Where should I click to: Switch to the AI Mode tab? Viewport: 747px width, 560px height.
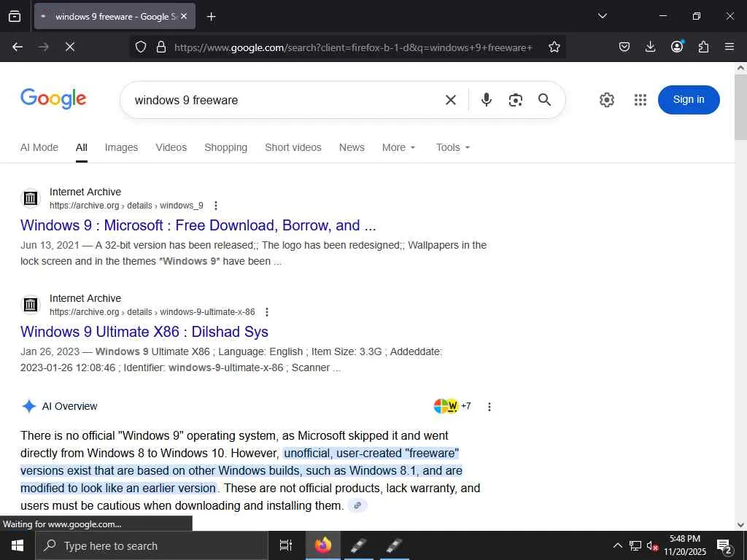point(39,147)
